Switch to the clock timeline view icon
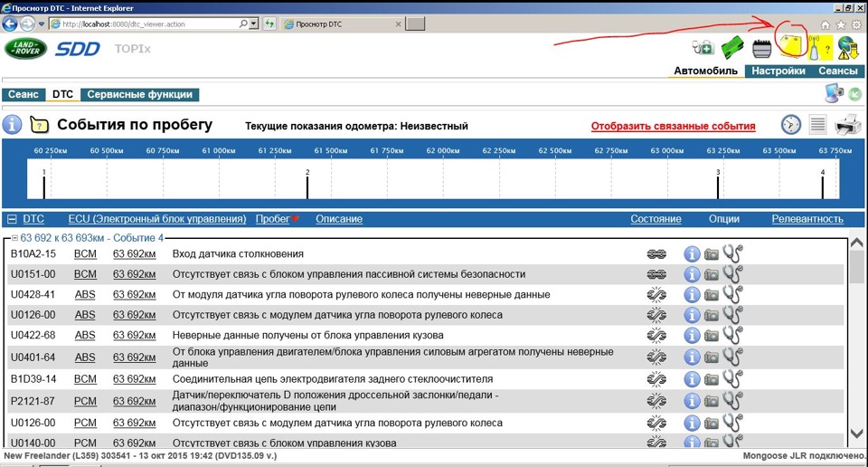The image size is (868, 467). (x=791, y=125)
